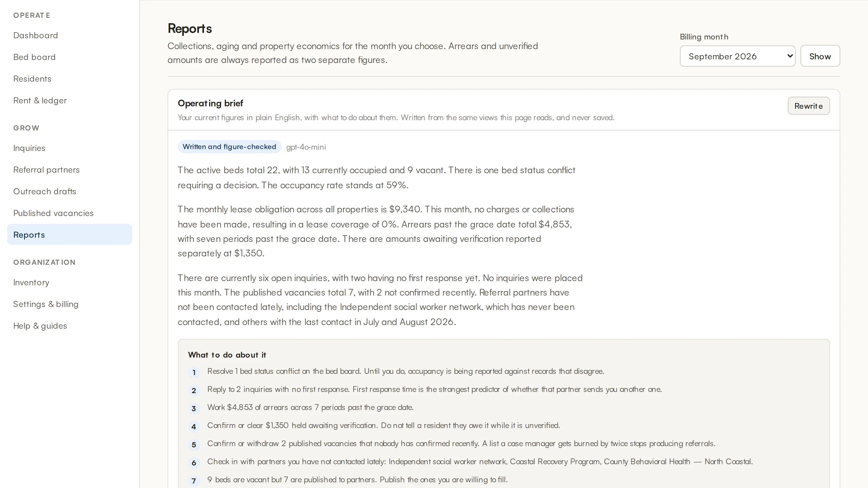Select step 1 about bed status conflict
The height and width of the screenshot is (488, 868).
point(405,371)
